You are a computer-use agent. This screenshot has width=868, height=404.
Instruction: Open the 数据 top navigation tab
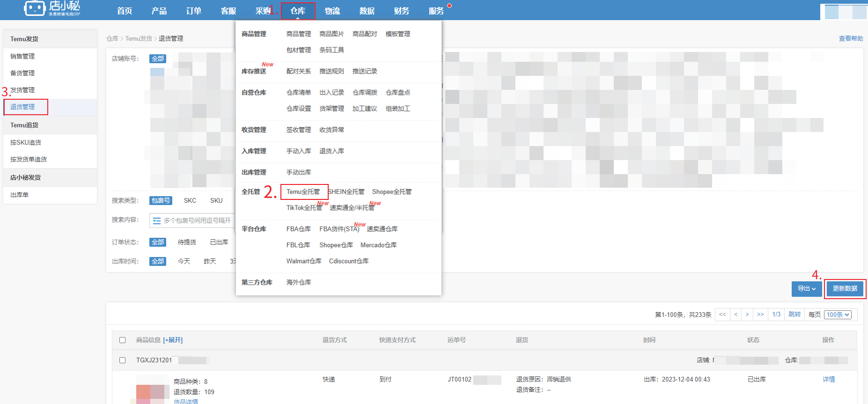tap(367, 11)
